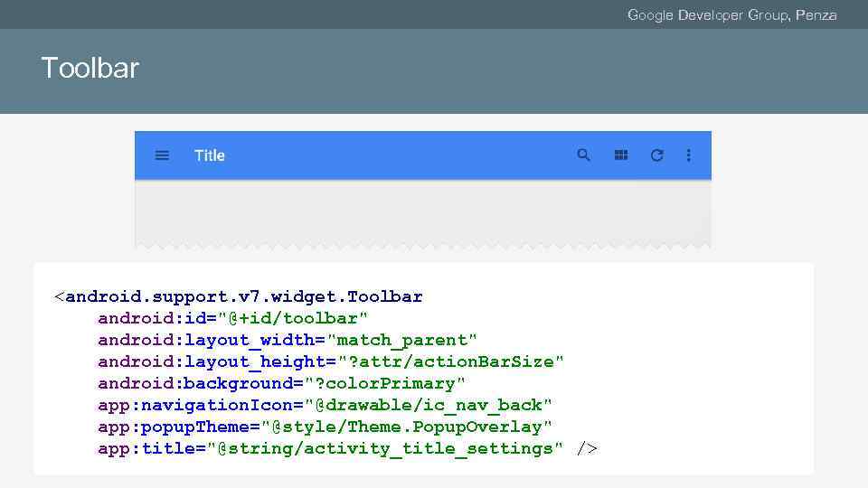The width and height of the screenshot is (868, 488).
Task: Click the android:layout_width code line
Action: pyautogui.click(x=288, y=340)
